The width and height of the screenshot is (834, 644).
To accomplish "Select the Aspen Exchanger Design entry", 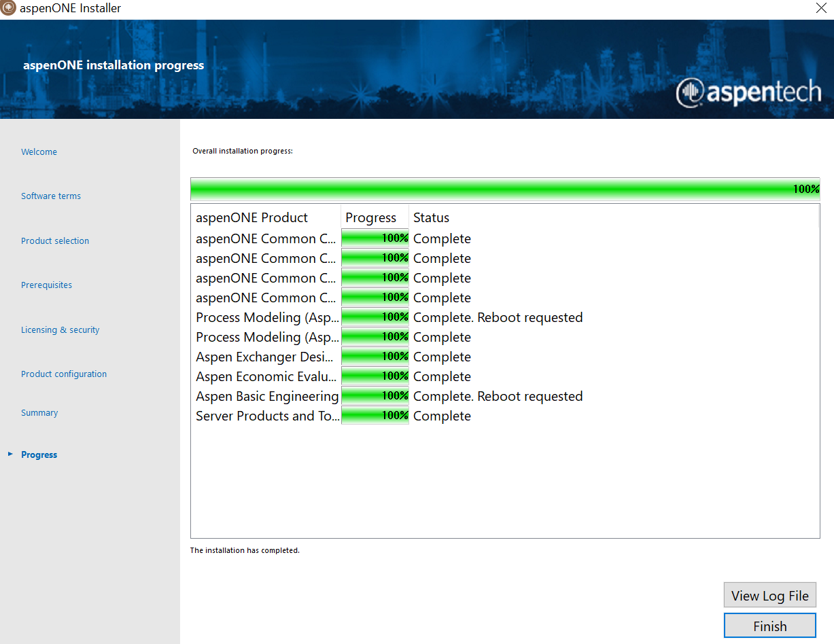I will click(x=265, y=356).
